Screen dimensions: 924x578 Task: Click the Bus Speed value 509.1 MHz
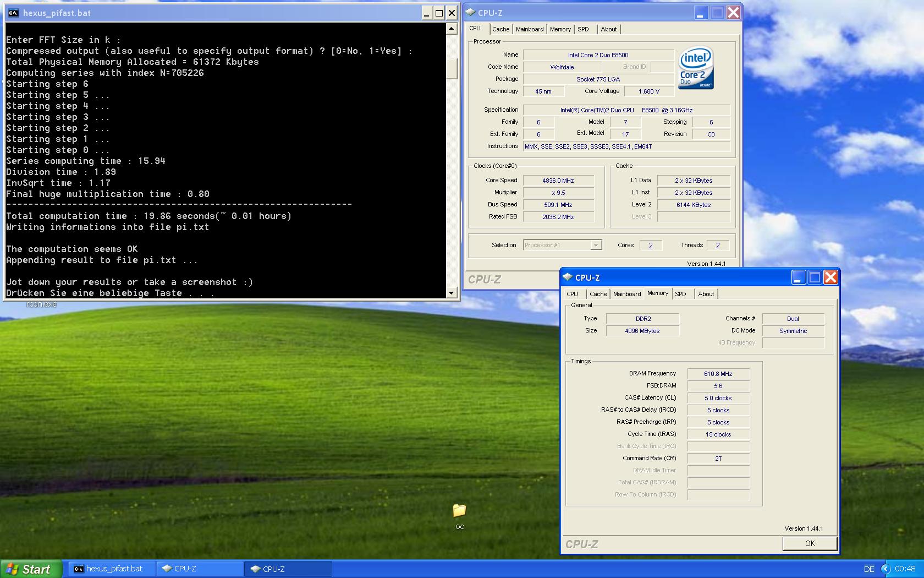point(558,205)
